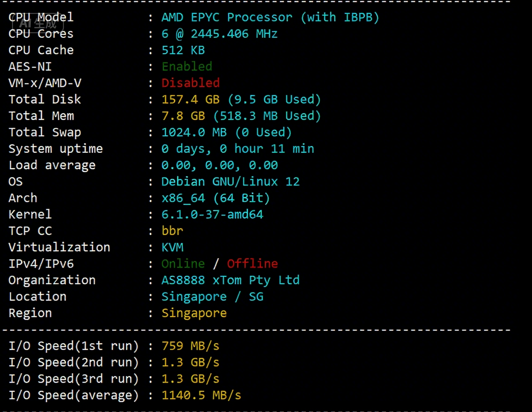Screen dimensions: 532x412
Task: Click the System uptime value
Action: 238,149
